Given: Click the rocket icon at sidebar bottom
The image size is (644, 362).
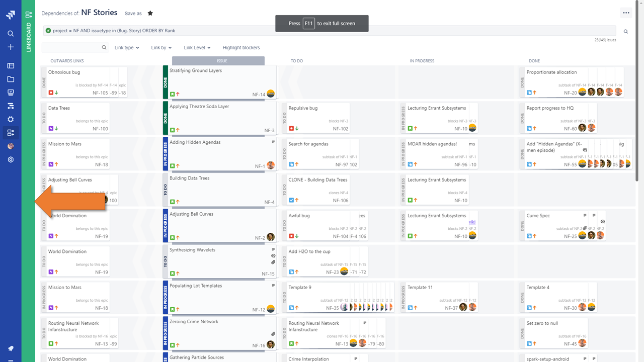Looking at the screenshot, I should (11, 348).
